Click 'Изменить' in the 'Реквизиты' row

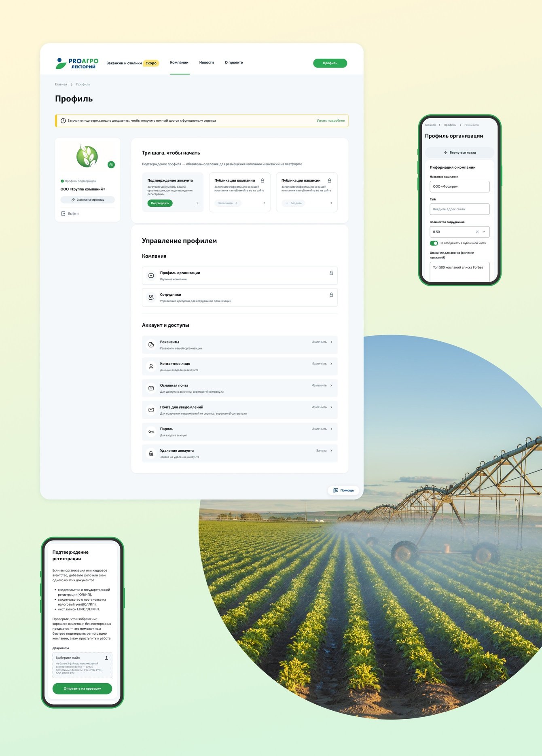319,342
